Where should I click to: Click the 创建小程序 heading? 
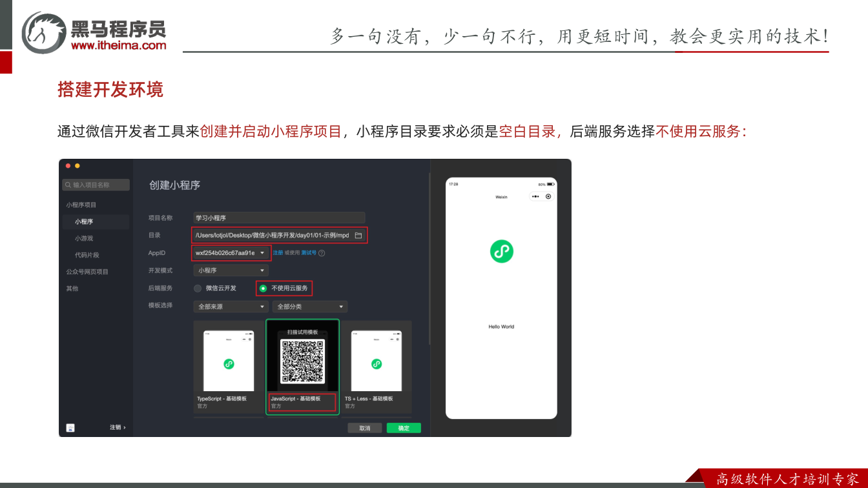pyautogui.click(x=175, y=185)
